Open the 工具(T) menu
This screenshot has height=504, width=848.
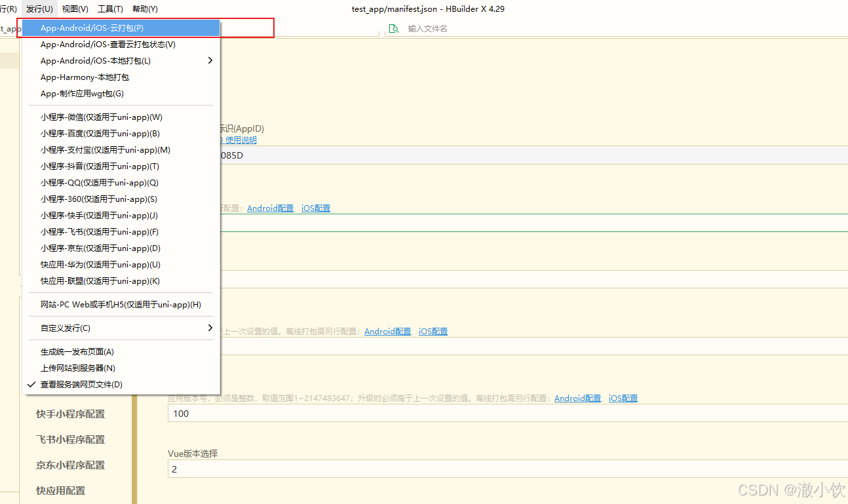(x=110, y=9)
